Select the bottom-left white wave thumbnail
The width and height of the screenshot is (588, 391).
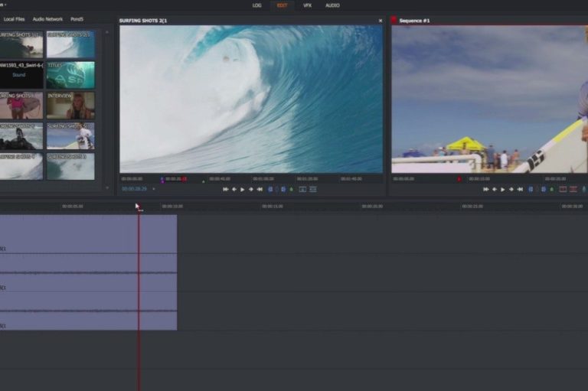21,167
